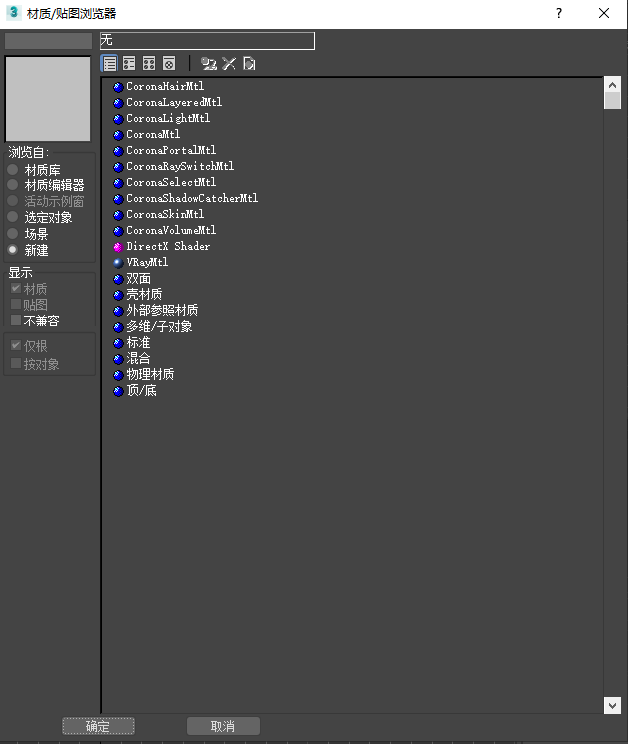Cancel with the 取消 button
Image resolution: width=628 pixels, height=744 pixels.
(223, 726)
